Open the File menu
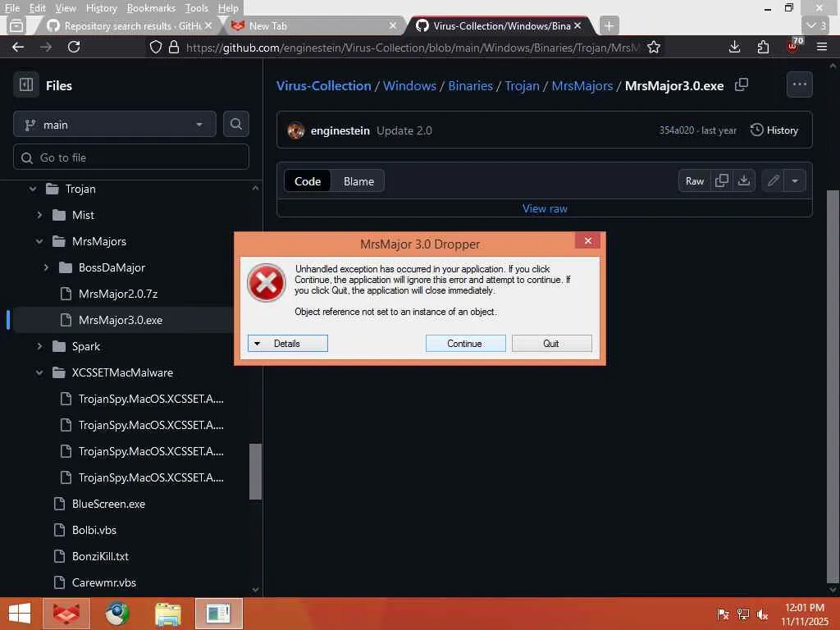Screen dimensions: 840x630 pyautogui.click(x=11, y=8)
